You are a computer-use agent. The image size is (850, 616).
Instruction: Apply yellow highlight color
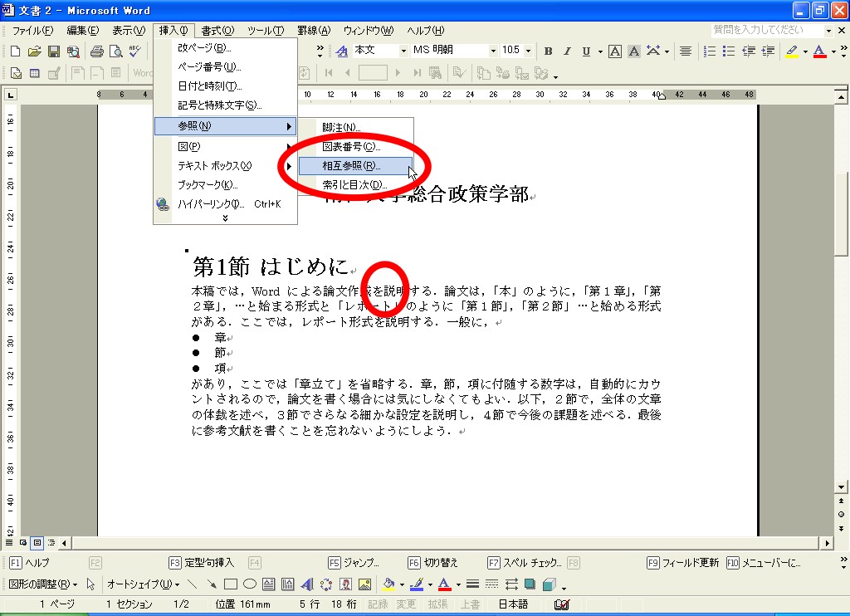pyautogui.click(x=792, y=51)
